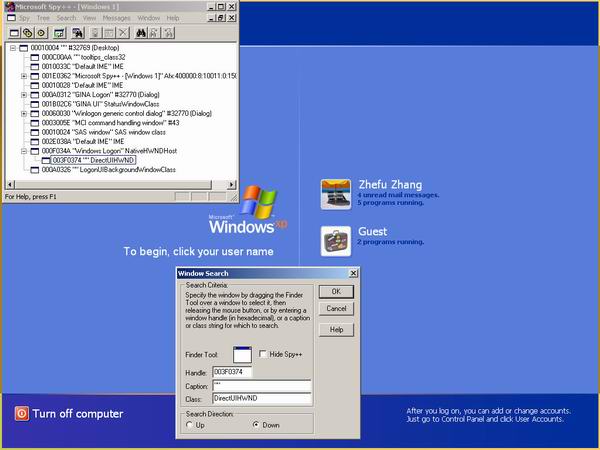This screenshot has width=600, height=450.
Task: Click Cancel in Window Search dialog
Action: pos(336,308)
